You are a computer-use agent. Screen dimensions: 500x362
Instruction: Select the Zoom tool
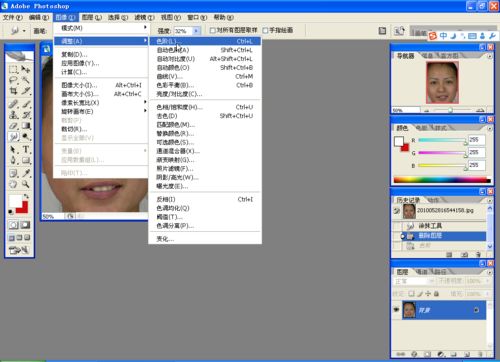(x=26, y=184)
